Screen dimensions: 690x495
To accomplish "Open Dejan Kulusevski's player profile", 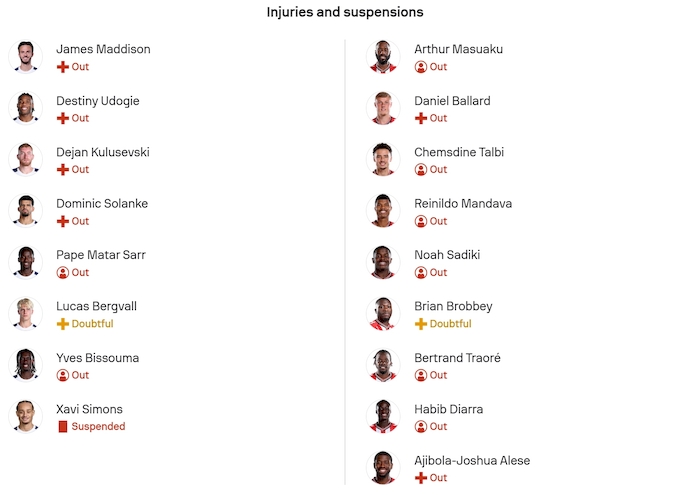I will (102, 152).
